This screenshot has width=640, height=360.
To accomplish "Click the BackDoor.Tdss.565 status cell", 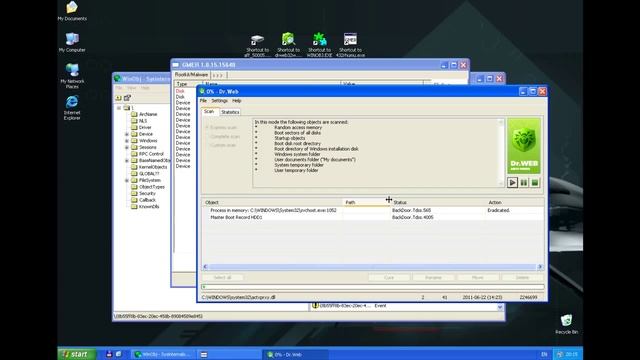I will 411,210.
